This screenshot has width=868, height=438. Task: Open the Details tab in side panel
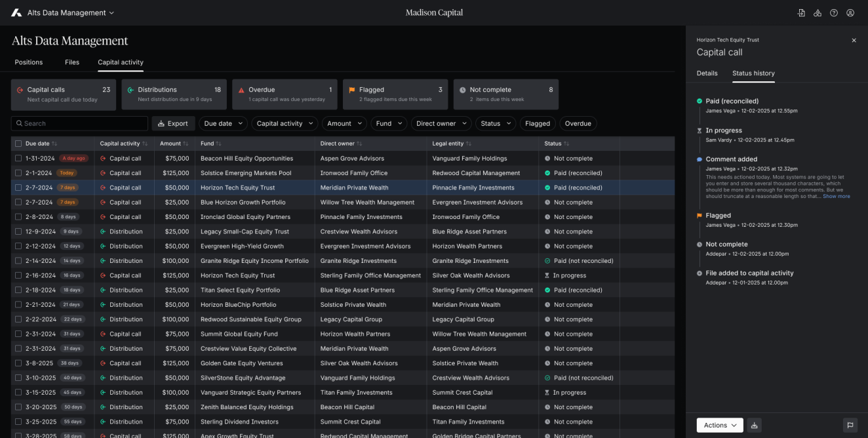pyautogui.click(x=707, y=73)
